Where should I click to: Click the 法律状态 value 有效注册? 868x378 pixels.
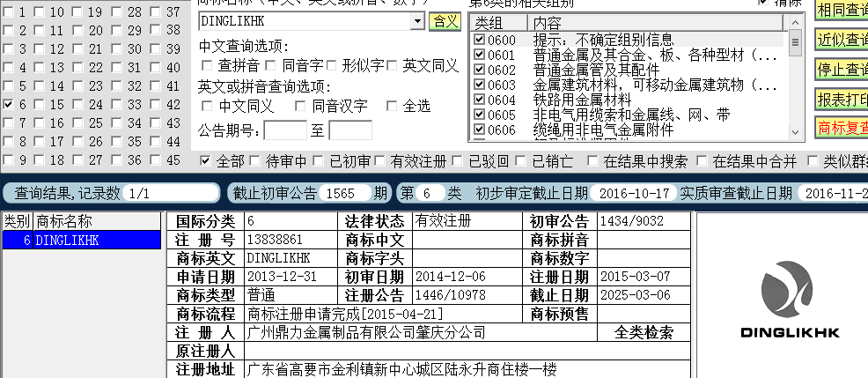click(x=443, y=220)
